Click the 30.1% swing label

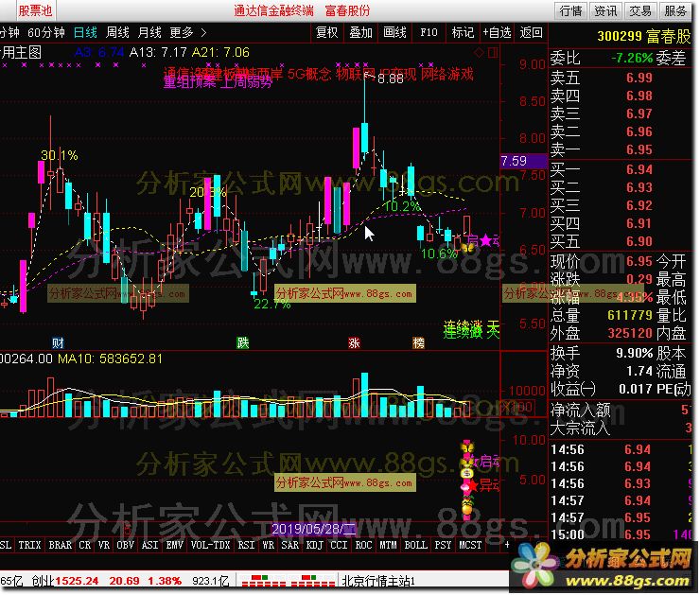59,155
